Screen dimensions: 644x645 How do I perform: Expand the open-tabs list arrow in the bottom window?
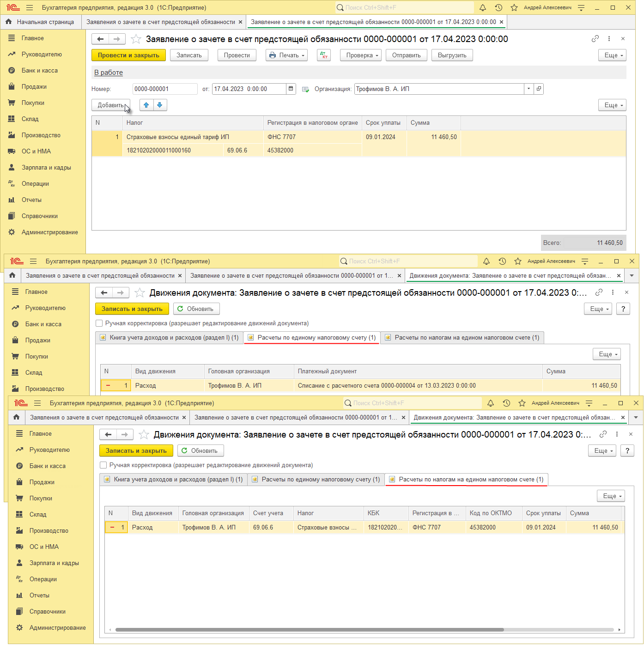coord(636,418)
